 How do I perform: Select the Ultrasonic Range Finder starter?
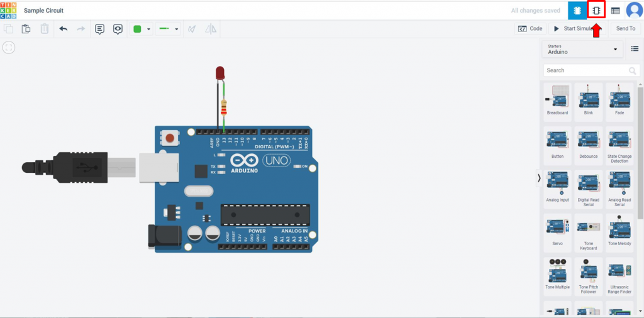(x=619, y=277)
